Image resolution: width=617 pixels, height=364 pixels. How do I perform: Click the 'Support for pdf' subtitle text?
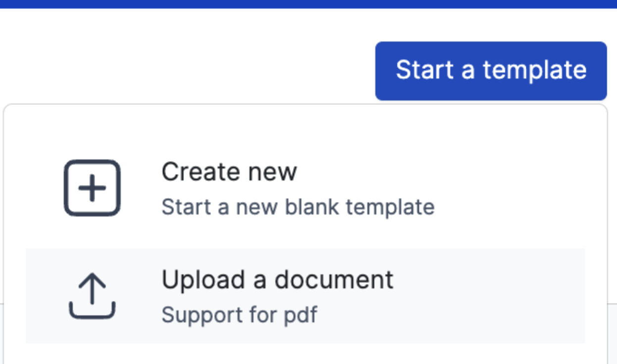tap(239, 315)
